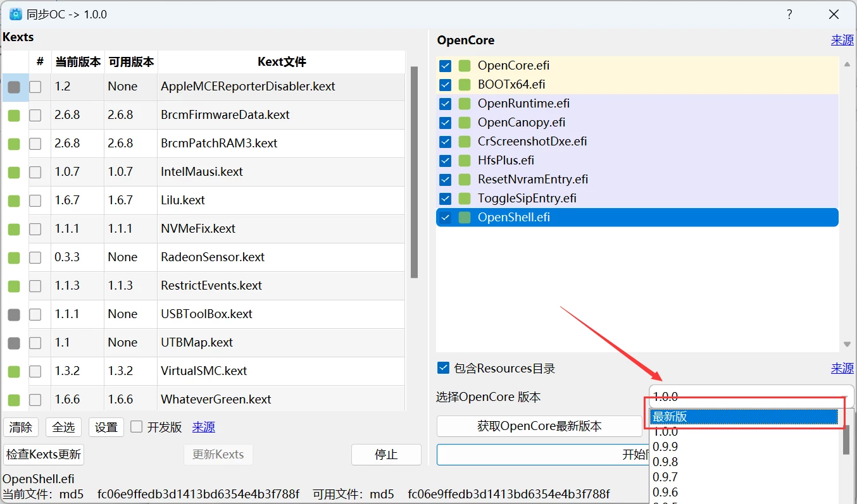Viewport: 857px width, 504px height.
Task: Click the green status icon beside Lilu.kext
Action: 14,200
